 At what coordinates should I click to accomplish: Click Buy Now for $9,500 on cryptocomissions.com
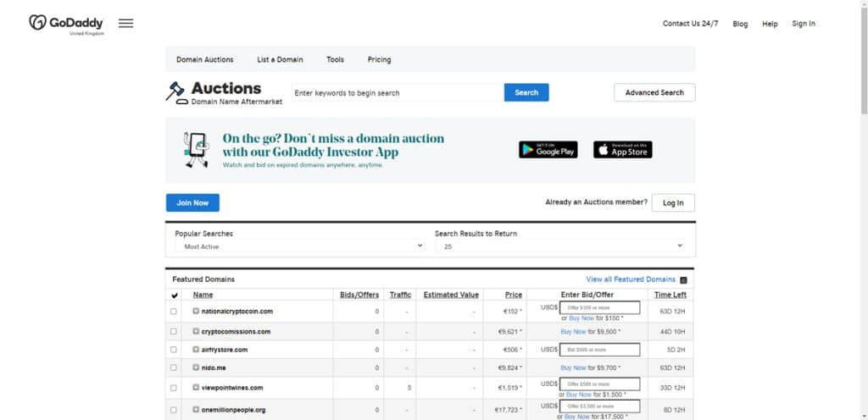[x=573, y=332]
